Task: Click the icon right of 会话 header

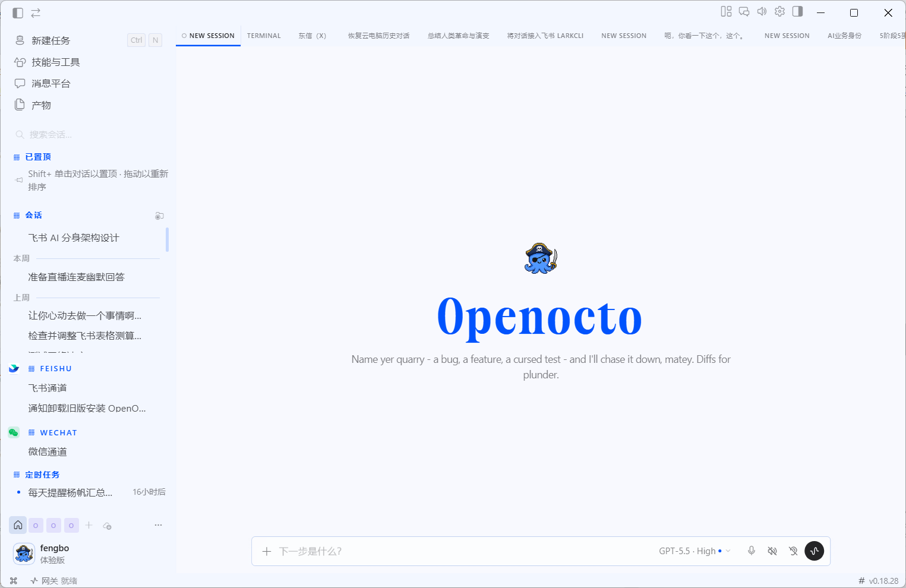Action: 159,216
